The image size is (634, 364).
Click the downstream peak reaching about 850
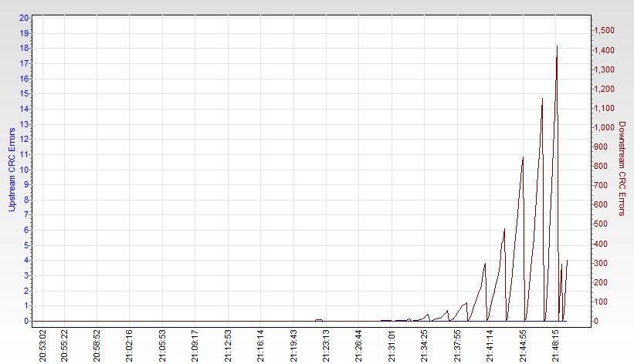pyautogui.click(x=524, y=157)
